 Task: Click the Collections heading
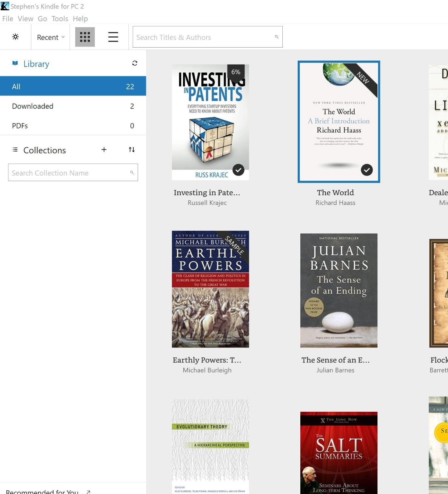click(x=45, y=150)
